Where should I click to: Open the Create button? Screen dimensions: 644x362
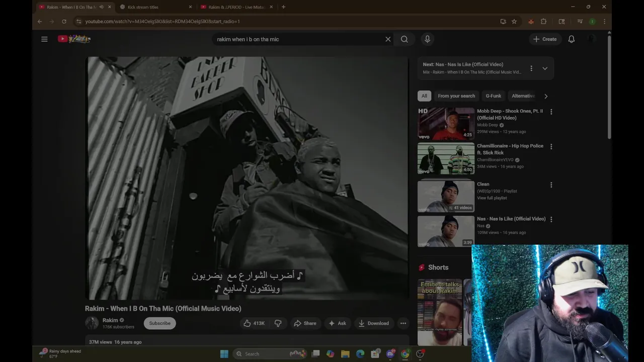(545, 39)
